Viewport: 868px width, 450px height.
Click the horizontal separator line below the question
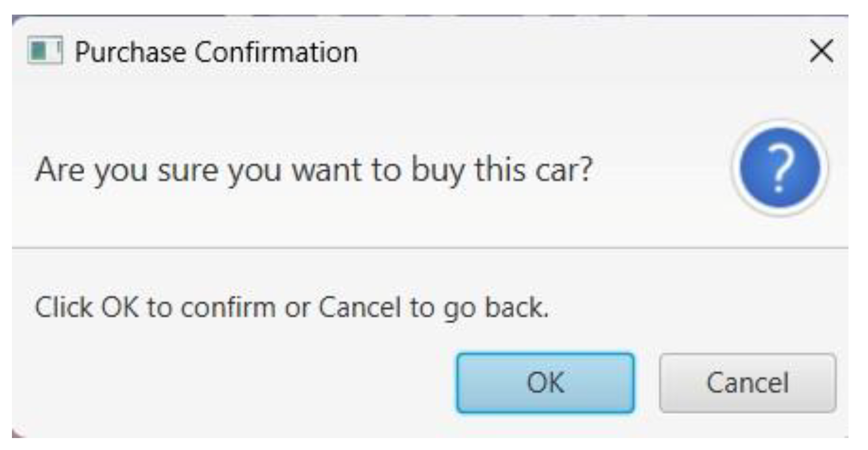click(430, 248)
